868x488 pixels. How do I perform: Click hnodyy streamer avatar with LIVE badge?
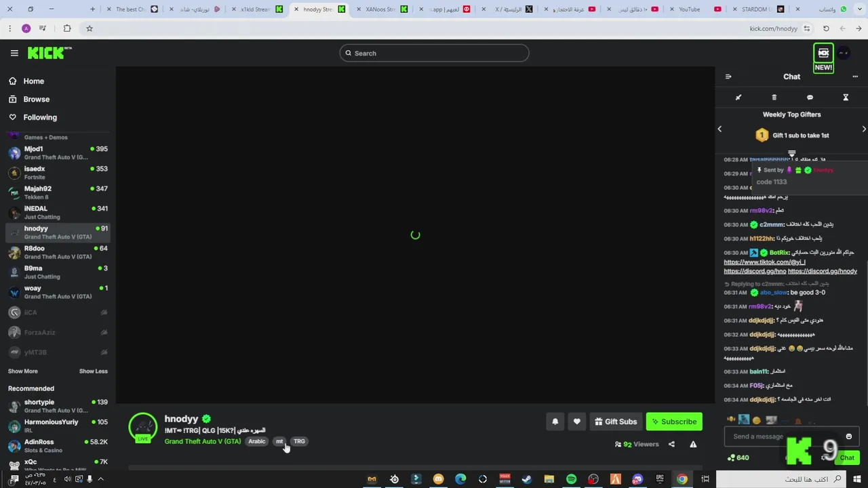click(x=142, y=428)
